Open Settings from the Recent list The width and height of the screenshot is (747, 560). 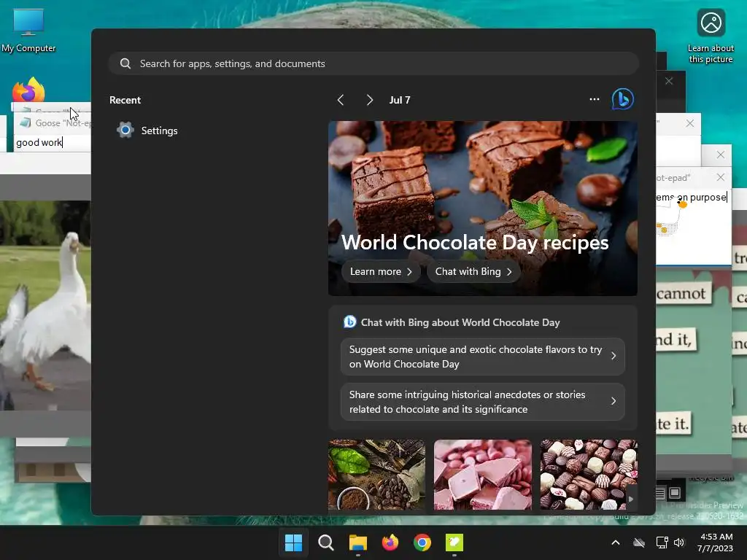click(x=147, y=131)
